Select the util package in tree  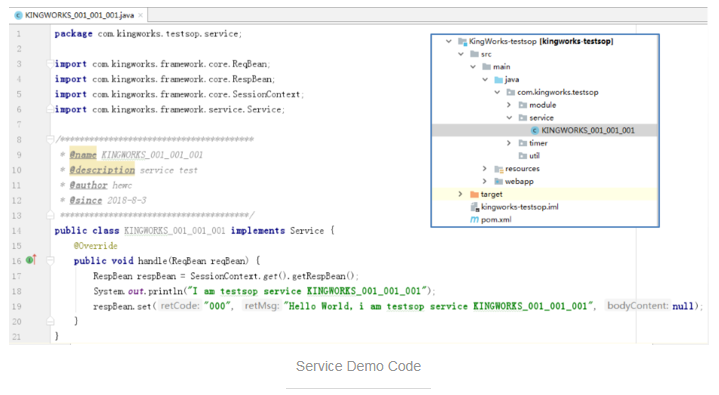coord(534,156)
